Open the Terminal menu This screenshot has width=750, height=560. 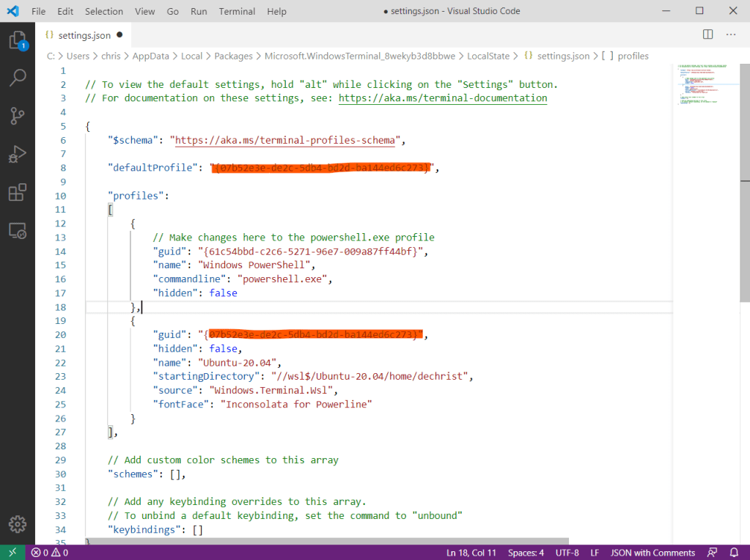pos(237,12)
